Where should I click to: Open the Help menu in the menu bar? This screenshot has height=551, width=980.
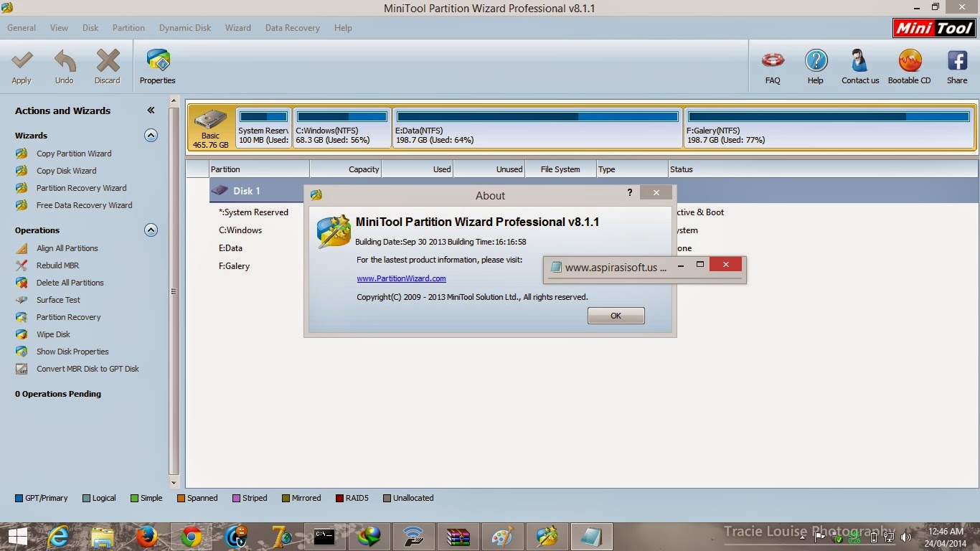343,28
